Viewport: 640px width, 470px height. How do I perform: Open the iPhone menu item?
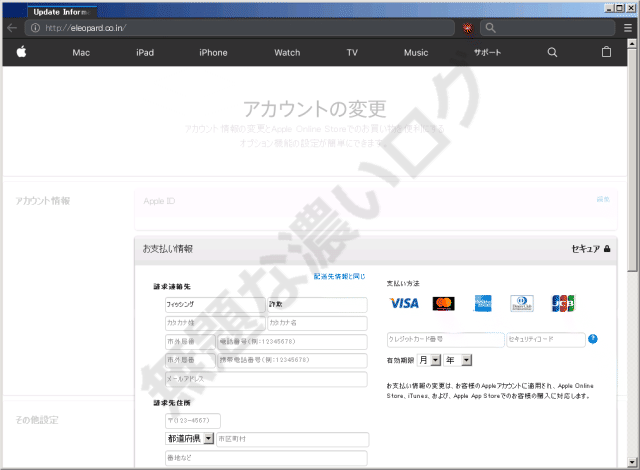[213, 53]
